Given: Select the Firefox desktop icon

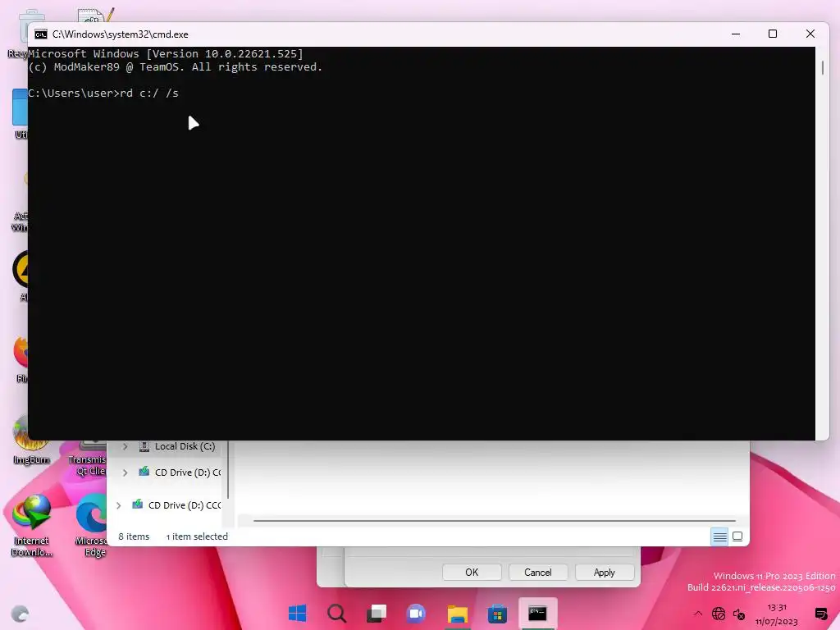Looking at the screenshot, I should (21, 359).
